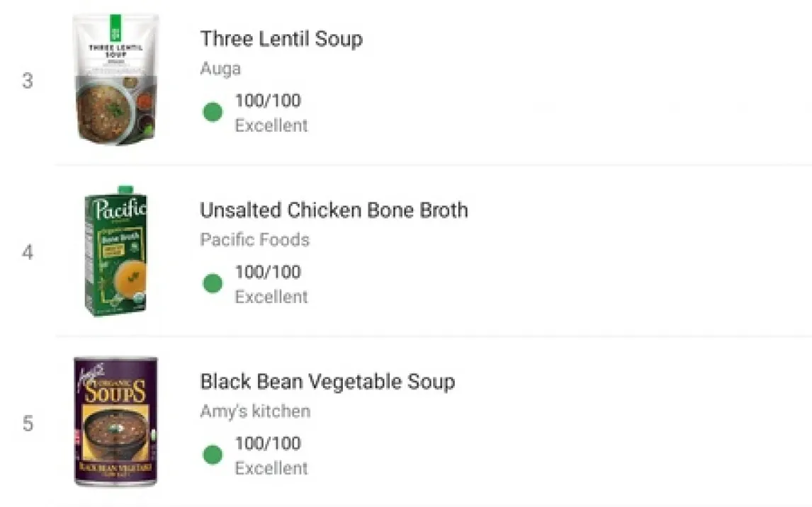812x507 pixels.
Task: Click the Pacific Foods brand name
Action: coord(255,239)
